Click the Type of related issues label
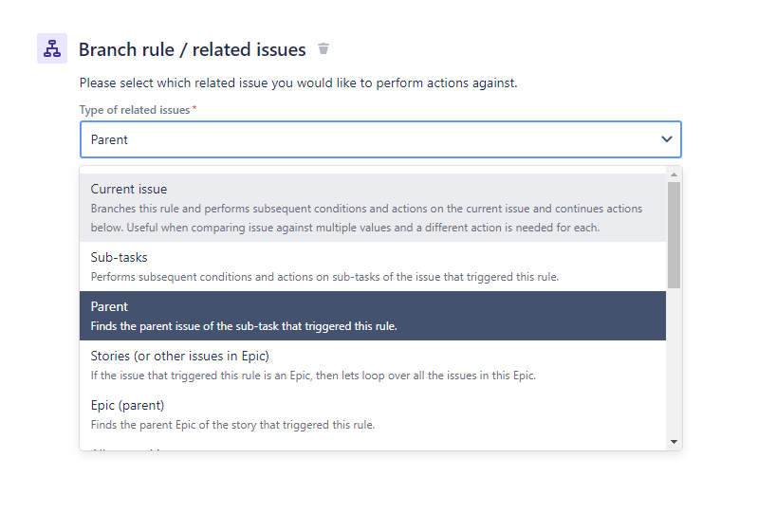The image size is (758, 532). (135, 110)
